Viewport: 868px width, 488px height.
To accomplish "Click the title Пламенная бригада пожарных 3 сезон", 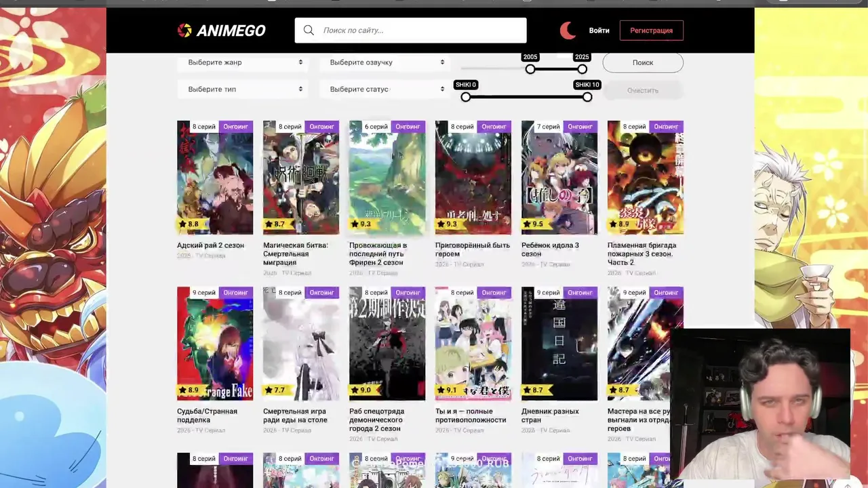I will [x=642, y=253].
